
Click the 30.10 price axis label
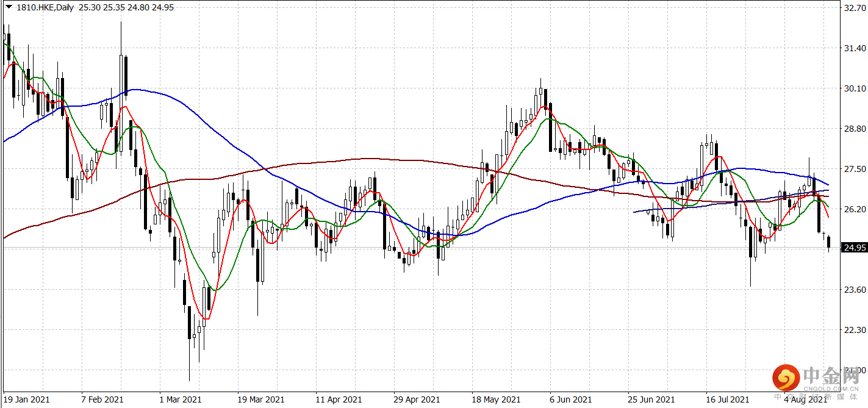pos(854,88)
